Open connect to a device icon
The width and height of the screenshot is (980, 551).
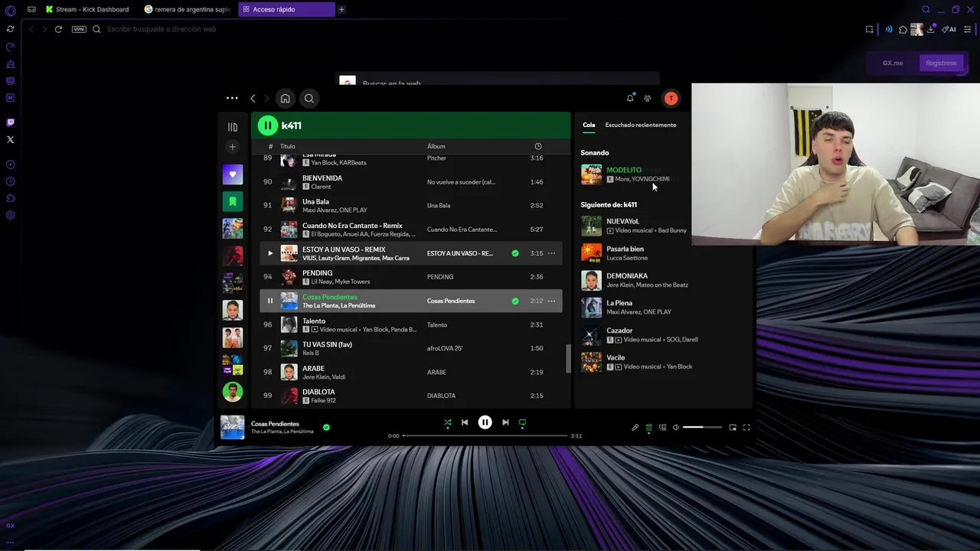click(x=663, y=428)
